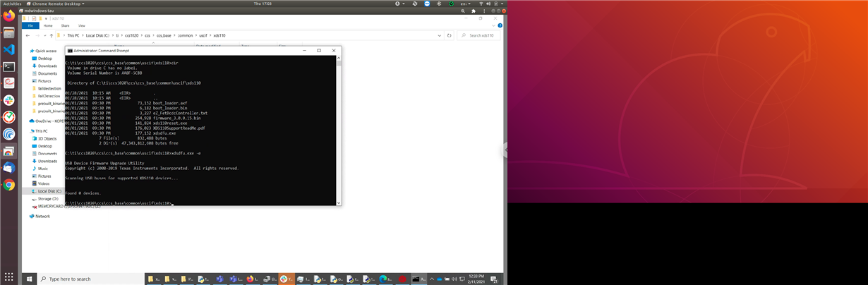The height and width of the screenshot is (285, 868).
Task: Click the Activities button in top bar
Action: pos(12,3)
